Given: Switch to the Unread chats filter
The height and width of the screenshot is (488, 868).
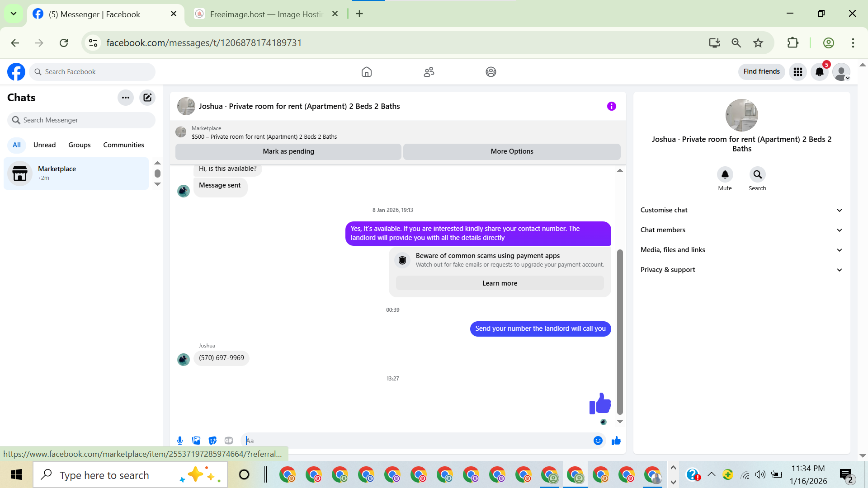Looking at the screenshot, I should pos(44,145).
